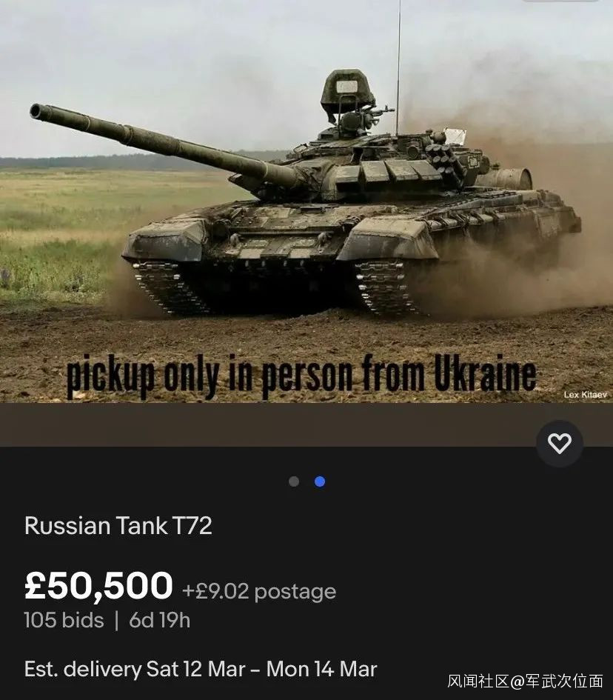This screenshot has height=700, width=613.
Task: Click the radio antenna above the turret
Action: pyautogui.click(x=398, y=67)
